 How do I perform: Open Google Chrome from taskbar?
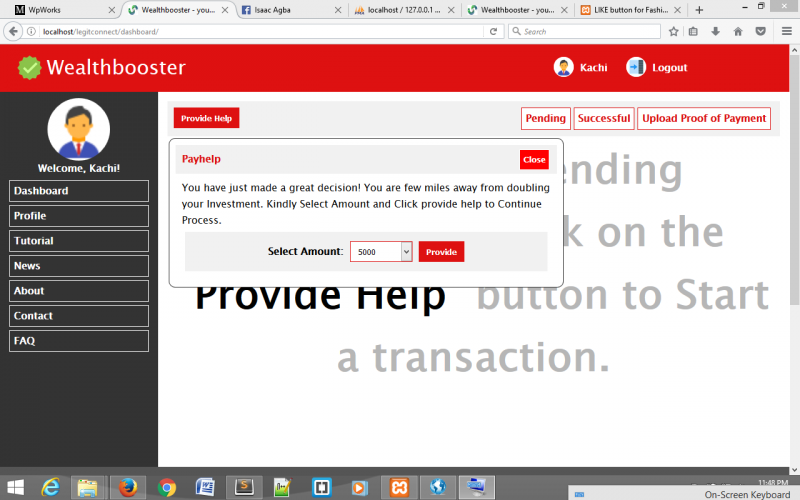(x=167, y=488)
